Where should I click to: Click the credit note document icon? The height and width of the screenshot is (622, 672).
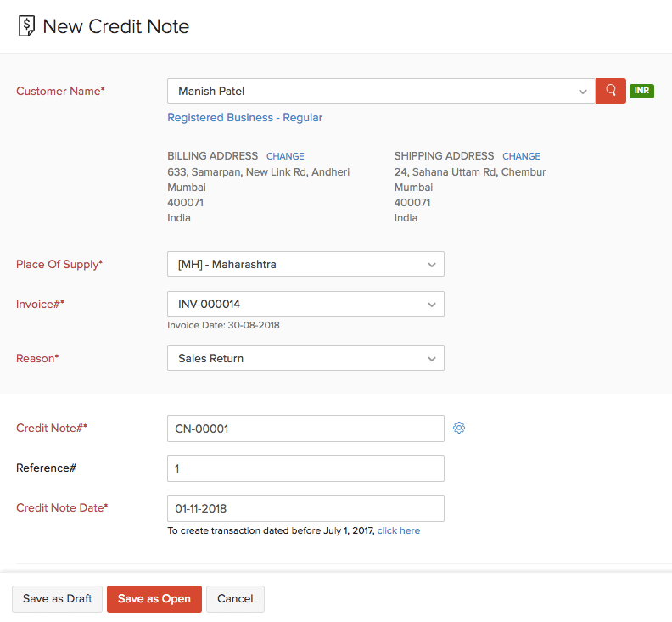pos(27,26)
